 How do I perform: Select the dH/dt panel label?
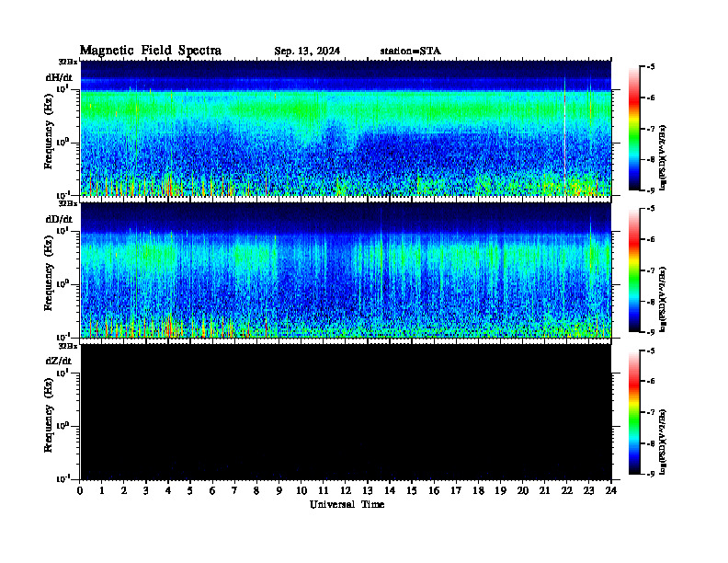(59, 77)
